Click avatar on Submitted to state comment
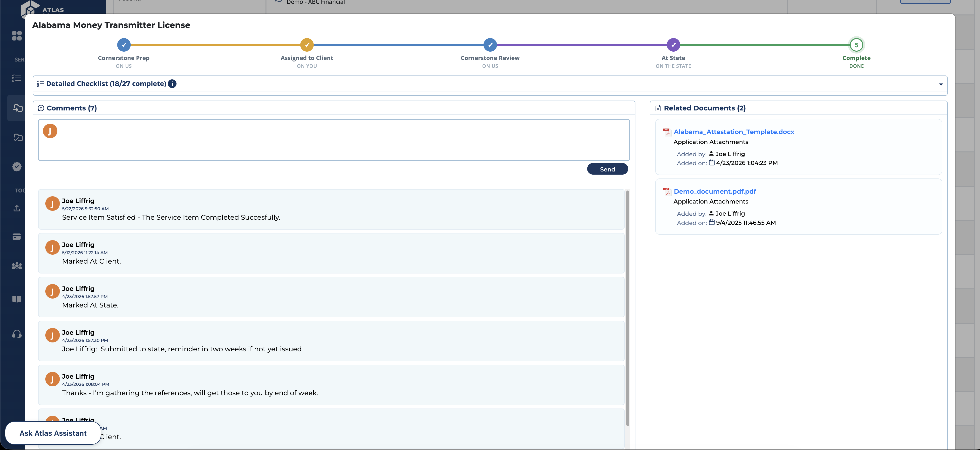 (53, 335)
